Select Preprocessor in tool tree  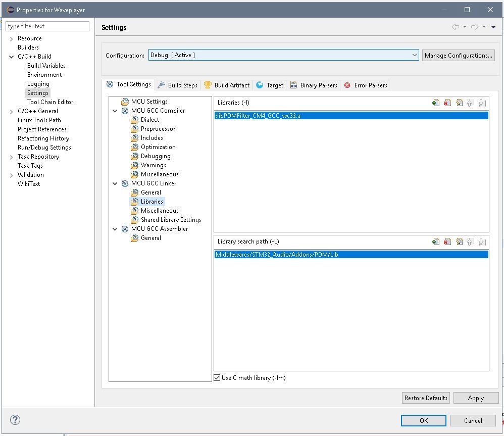click(158, 129)
